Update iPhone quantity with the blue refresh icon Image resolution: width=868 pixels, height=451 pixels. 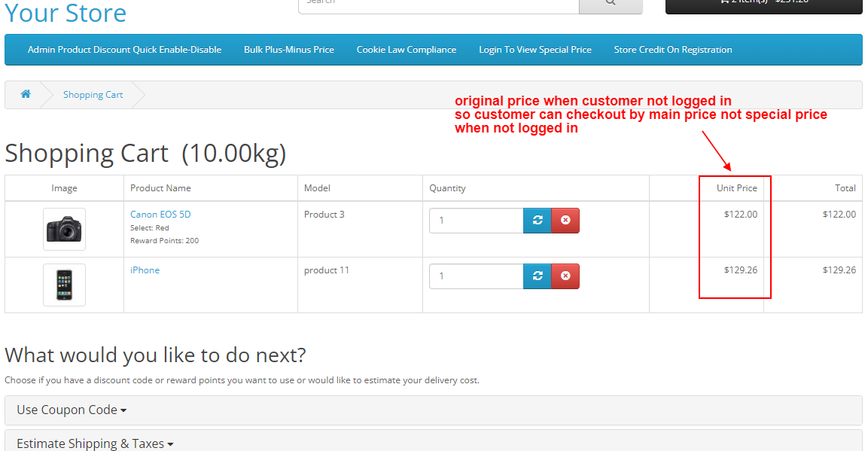(537, 276)
